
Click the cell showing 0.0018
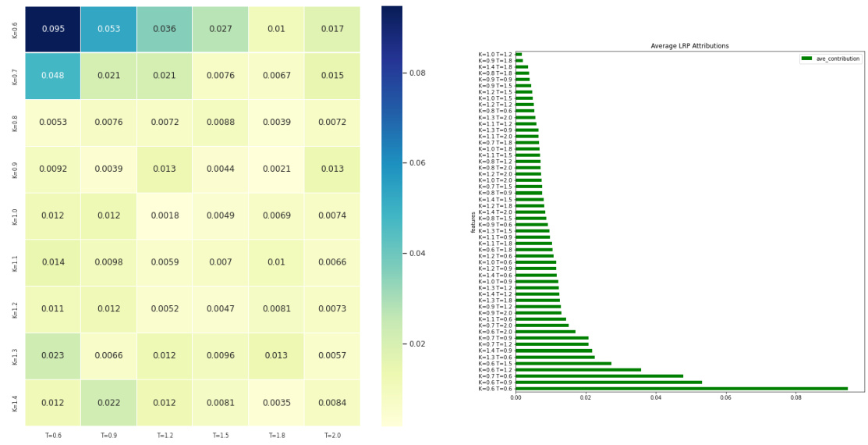[165, 215]
